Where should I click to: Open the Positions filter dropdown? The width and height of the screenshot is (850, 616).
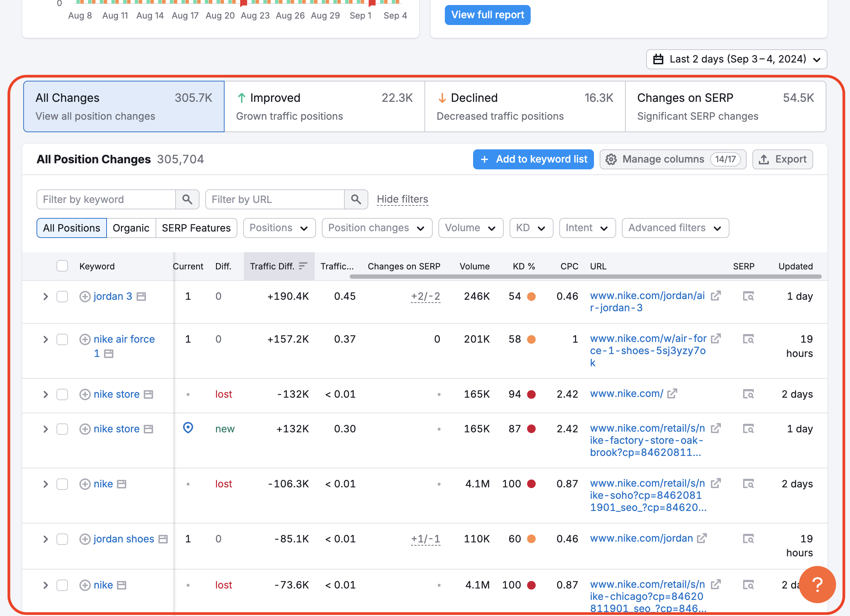[279, 228]
